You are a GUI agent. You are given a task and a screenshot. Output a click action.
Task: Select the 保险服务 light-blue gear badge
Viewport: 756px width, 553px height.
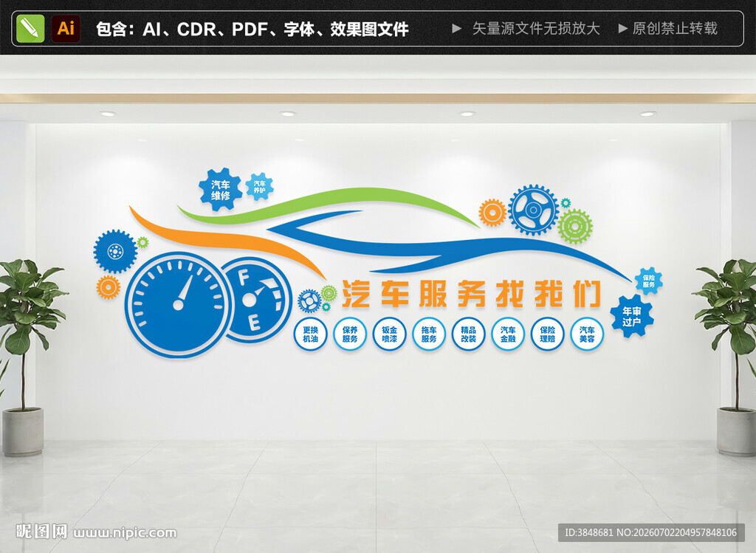tap(648, 281)
